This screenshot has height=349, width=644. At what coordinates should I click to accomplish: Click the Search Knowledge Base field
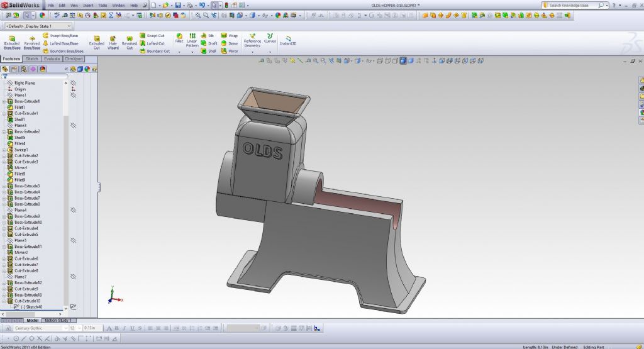tap(574, 5)
